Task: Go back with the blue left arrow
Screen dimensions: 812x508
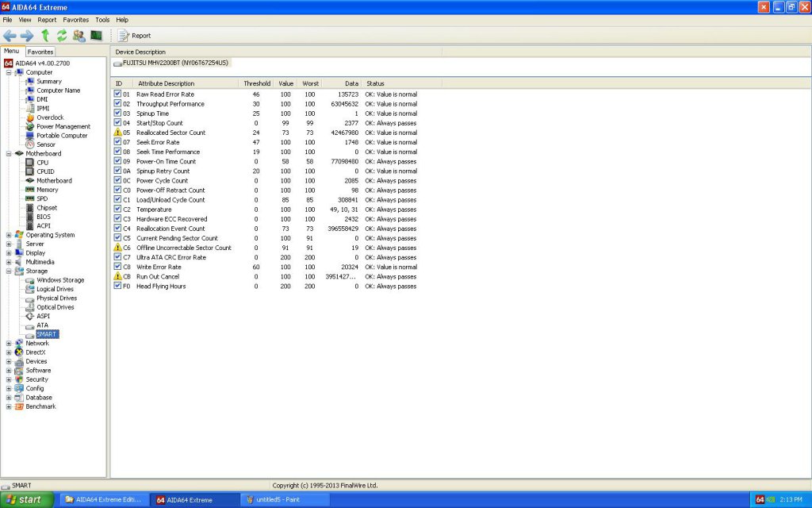Action: [10, 36]
